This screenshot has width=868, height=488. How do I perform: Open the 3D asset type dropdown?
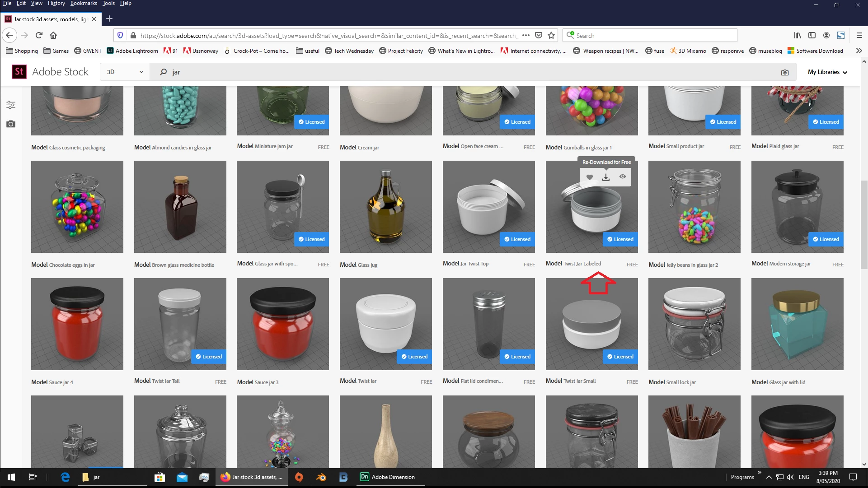pyautogui.click(x=125, y=72)
